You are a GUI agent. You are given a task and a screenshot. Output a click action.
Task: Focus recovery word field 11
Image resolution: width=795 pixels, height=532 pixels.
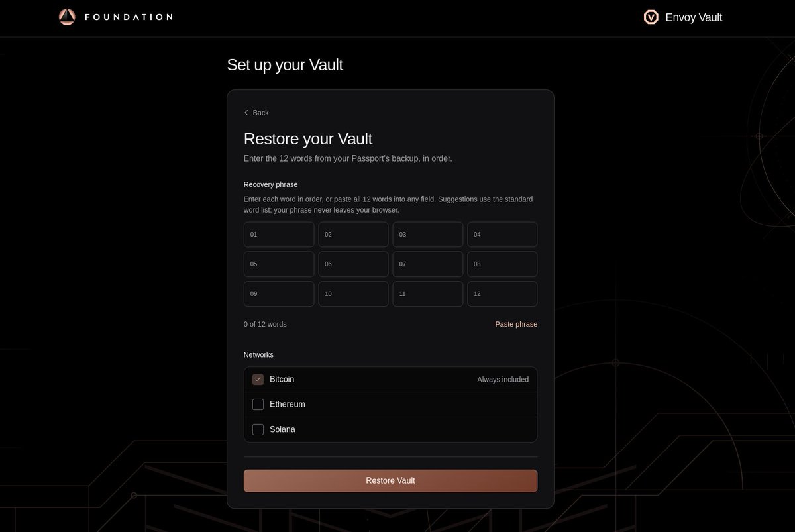click(x=428, y=293)
